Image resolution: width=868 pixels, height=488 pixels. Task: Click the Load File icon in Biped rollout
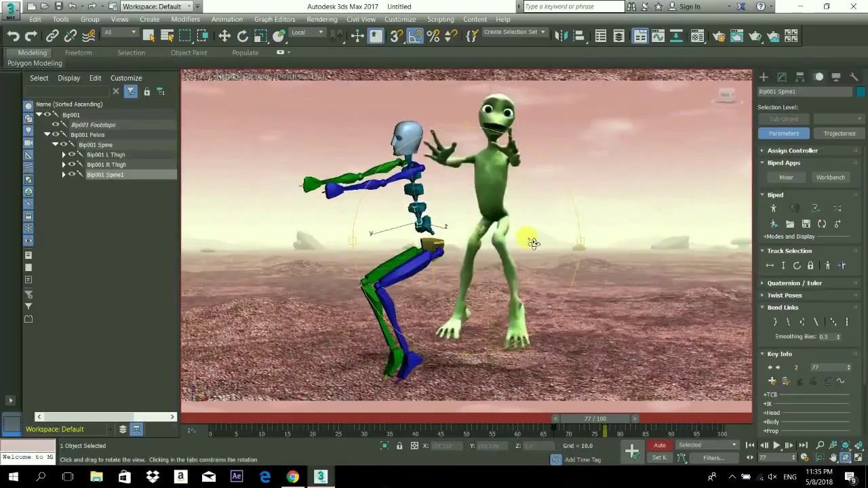coord(790,224)
